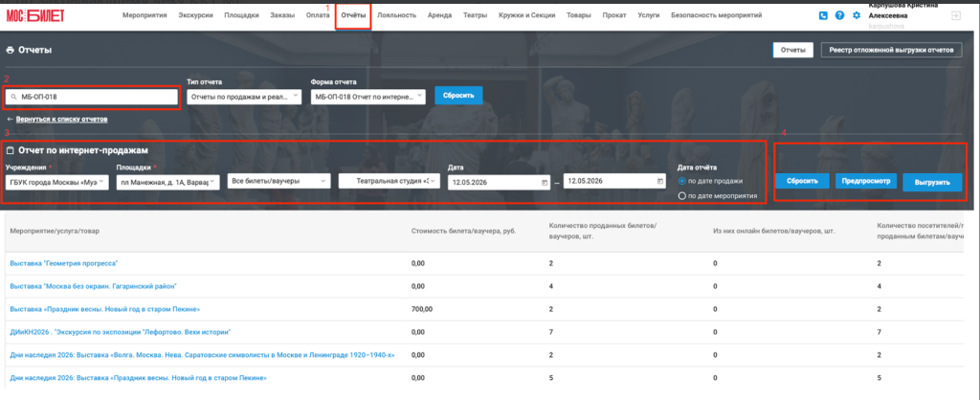Select the "по дате мероприятия" radio option
The image size is (980, 400).
click(x=681, y=196)
